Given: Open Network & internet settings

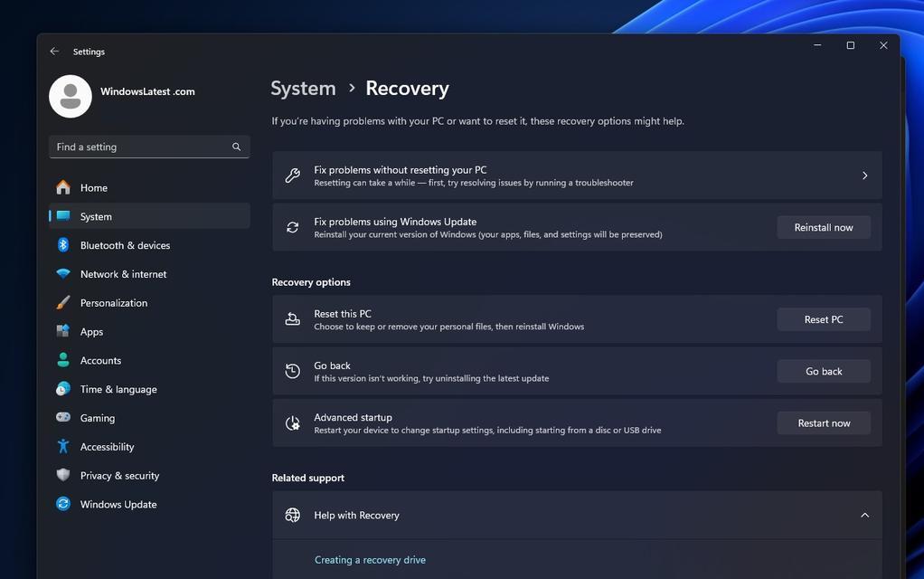Looking at the screenshot, I should click(150, 274).
